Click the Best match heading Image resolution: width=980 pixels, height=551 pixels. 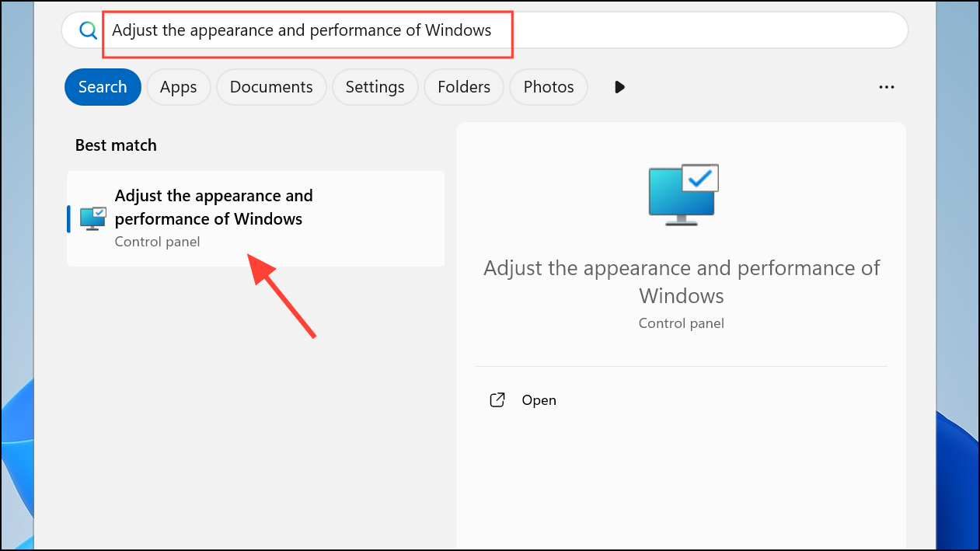pyautogui.click(x=116, y=145)
